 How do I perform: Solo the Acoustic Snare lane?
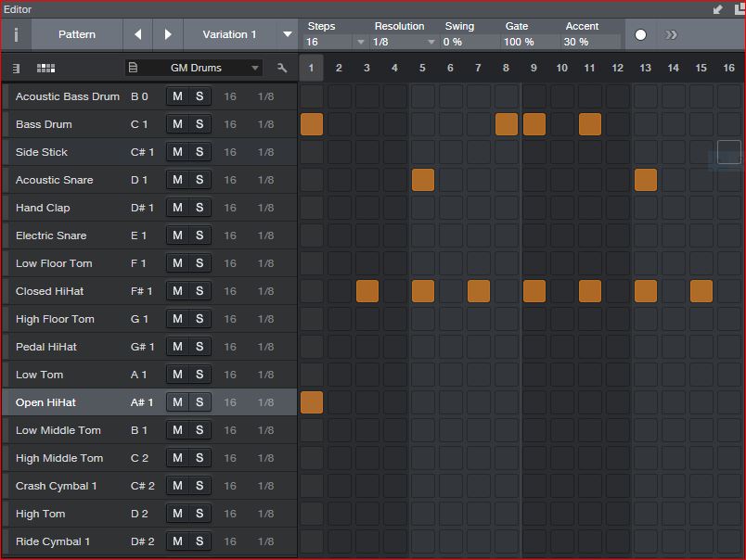tap(199, 180)
